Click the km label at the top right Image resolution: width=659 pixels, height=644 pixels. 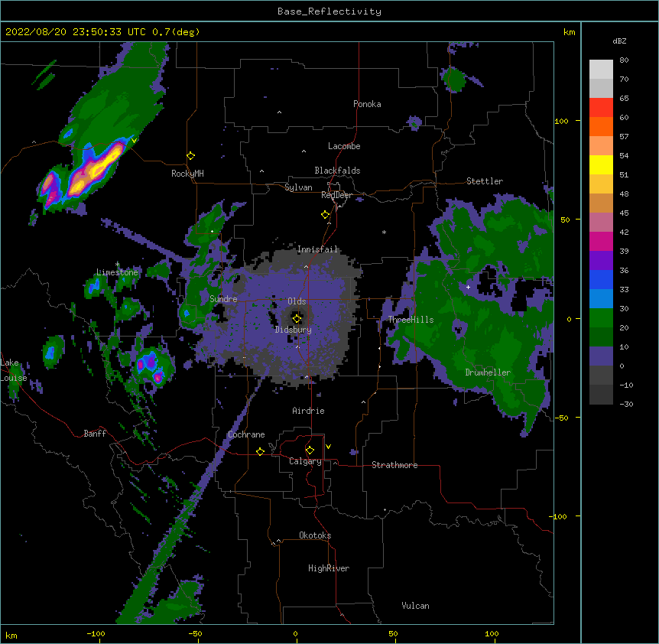(569, 32)
